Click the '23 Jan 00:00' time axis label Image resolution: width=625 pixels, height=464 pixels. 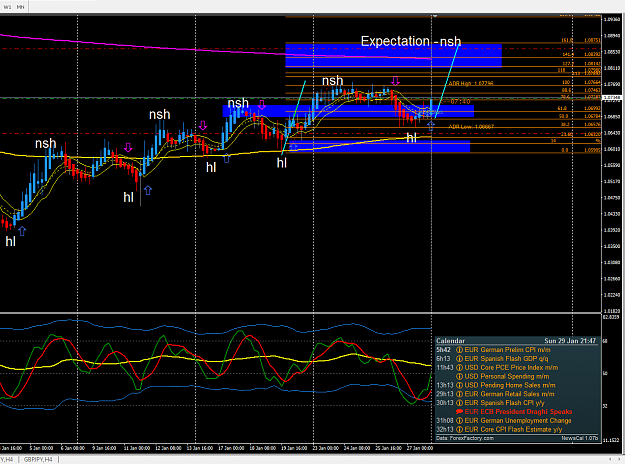click(x=325, y=448)
